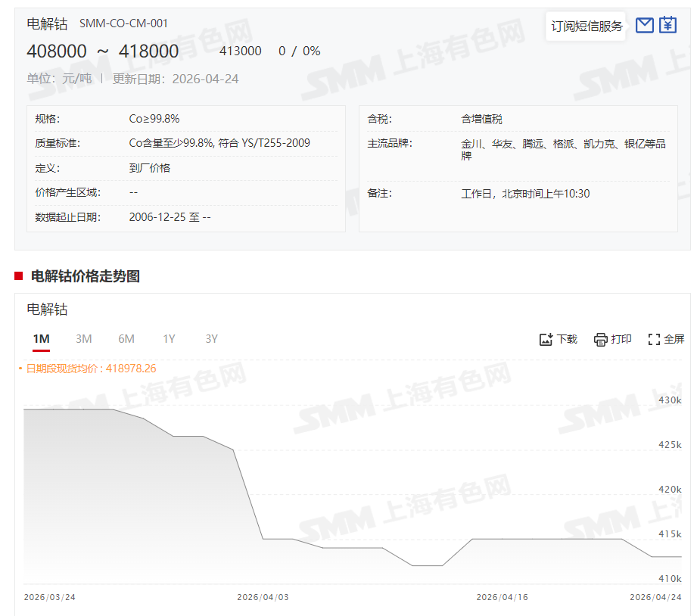The height and width of the screenshot is (616, 697).
Task: Open the 订阅短信服务 SMS subscription button
Action: pos(587,26)
